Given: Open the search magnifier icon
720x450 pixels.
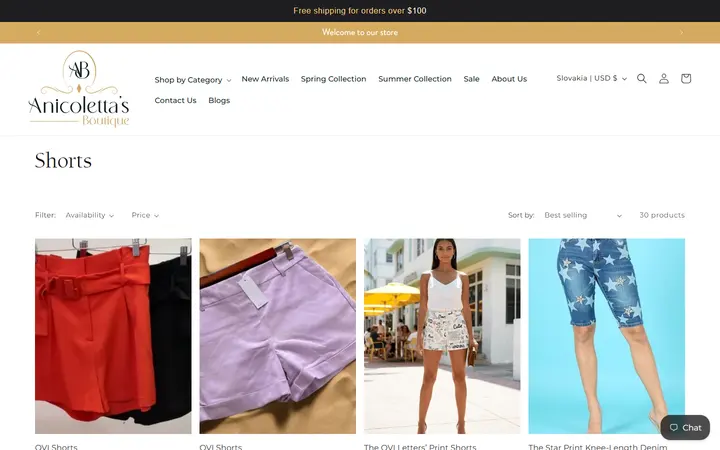Looking at the screenshot, I should click(x=641, y=79).
